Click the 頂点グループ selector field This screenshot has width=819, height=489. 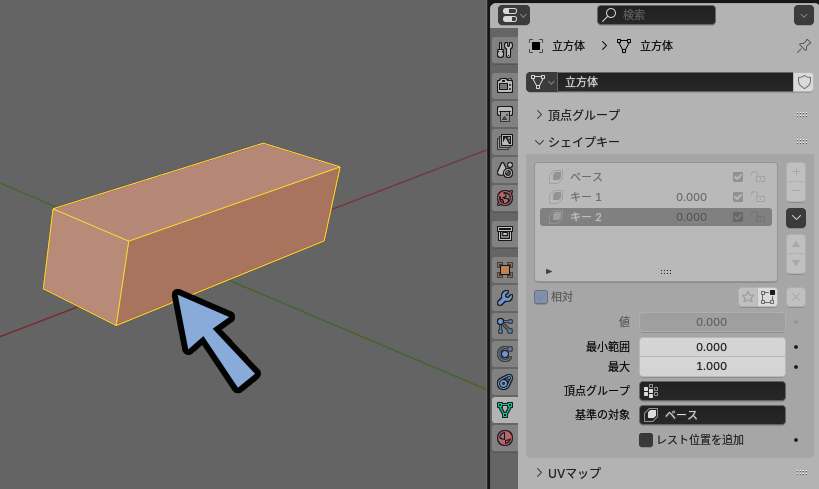(712, 391)
